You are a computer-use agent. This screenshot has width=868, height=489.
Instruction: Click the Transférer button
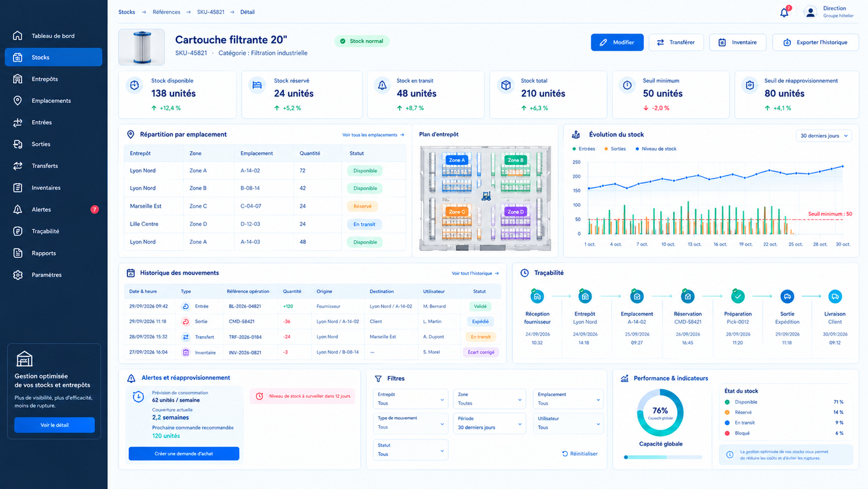tap(676, 42)
